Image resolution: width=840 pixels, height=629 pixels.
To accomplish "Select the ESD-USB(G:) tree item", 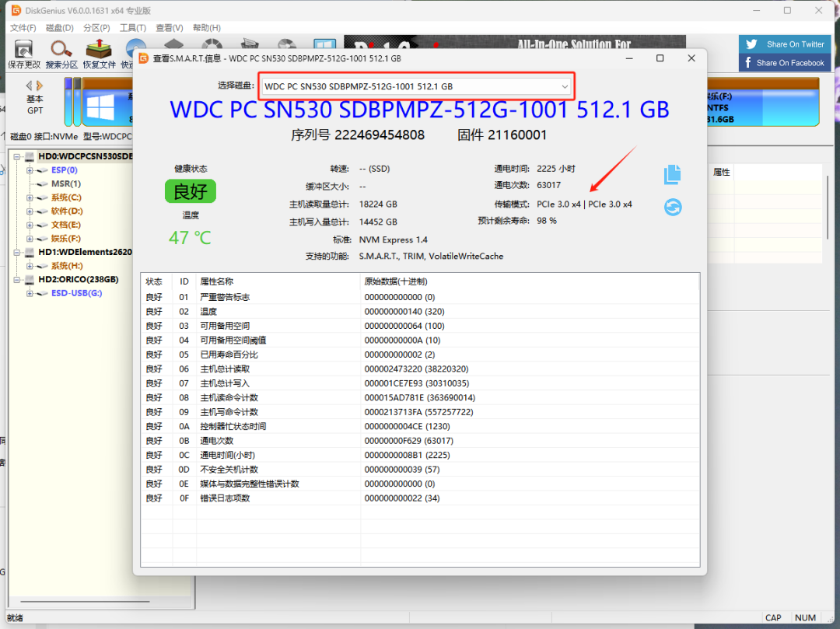I will pyautogui.click(x=76, y=293).
